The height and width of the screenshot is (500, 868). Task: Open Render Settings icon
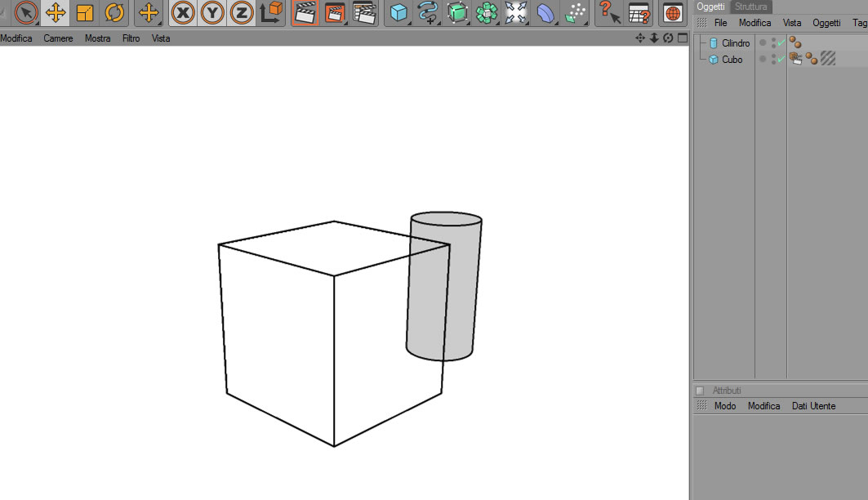[x=364, y=13]
